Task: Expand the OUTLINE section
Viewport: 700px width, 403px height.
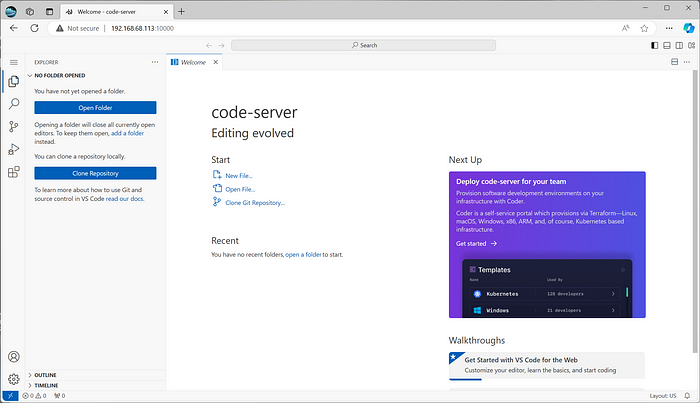Action: [96, 375]
